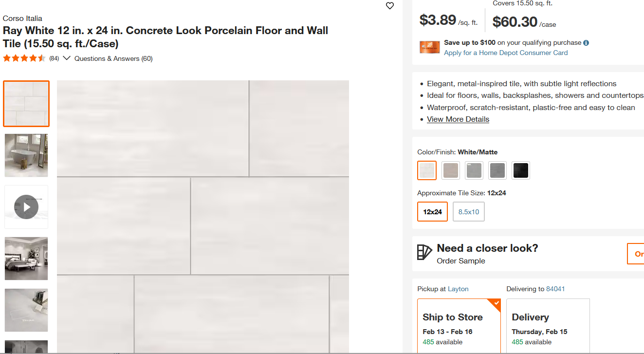The image size is (644, 354).
Task: Click the Home Depot Consumer Card image
Action: click(x=430, y=47)
